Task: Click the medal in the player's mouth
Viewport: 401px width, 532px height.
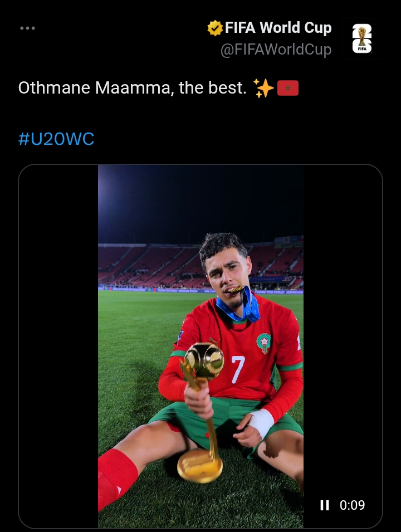Action: coord(235,290)
